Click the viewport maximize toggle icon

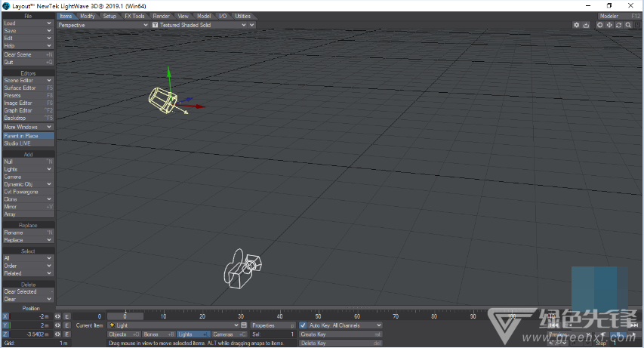pyautogui.click(x=637, y=25)
